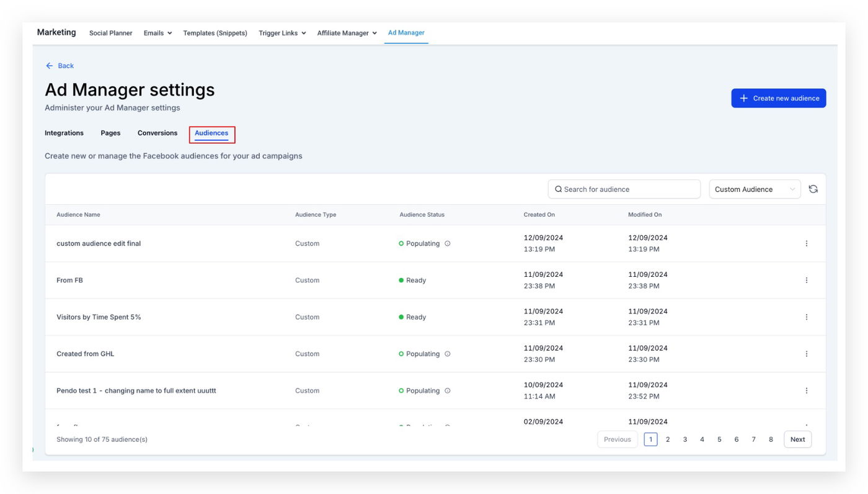This screenshot has height=494, width=868.
Task: Open the Trigger Links dropdown
Action: pos(282,33)
